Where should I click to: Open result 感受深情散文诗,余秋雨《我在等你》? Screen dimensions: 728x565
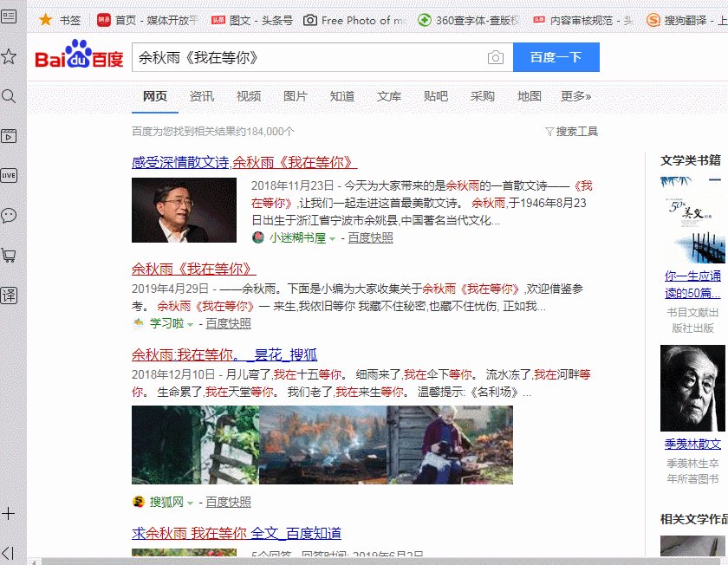(x=244, y=163)
